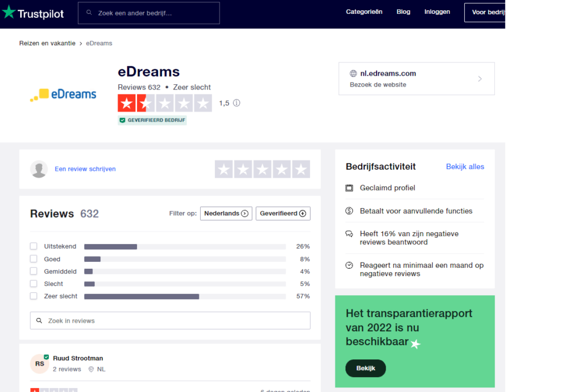Viewport: 587px width, 392px height.
Task: Click the eDreams breadcrumb text
Action: click(x=99, y=44)
